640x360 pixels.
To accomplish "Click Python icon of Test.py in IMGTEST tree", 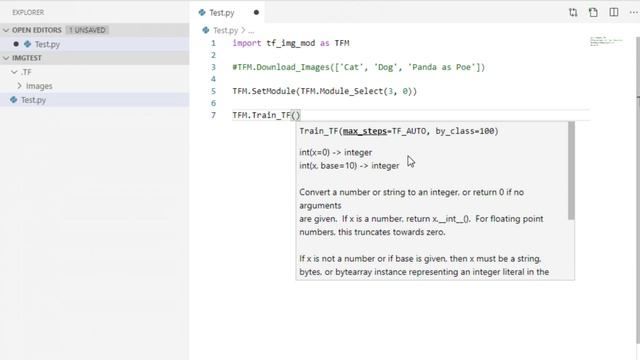I will tap(13, 100).
